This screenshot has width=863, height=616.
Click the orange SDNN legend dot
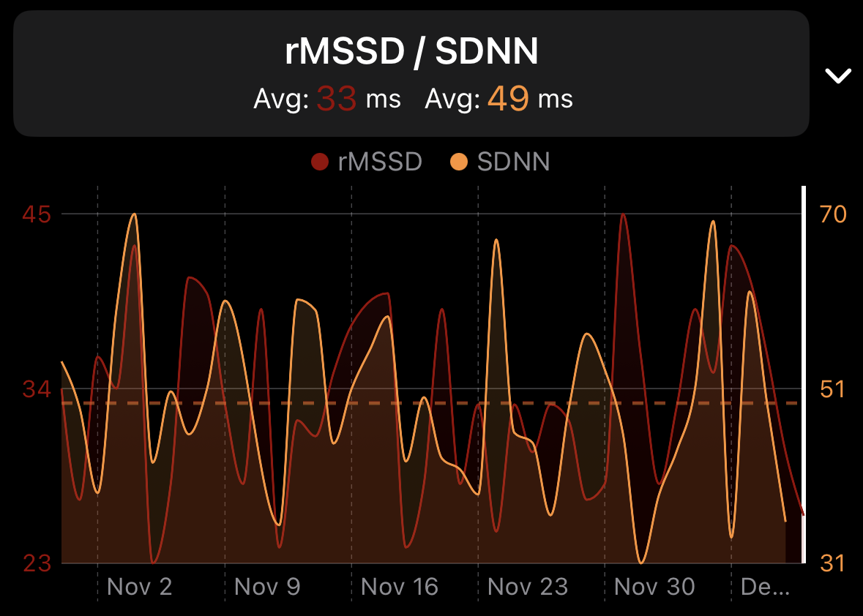point(459,162)
